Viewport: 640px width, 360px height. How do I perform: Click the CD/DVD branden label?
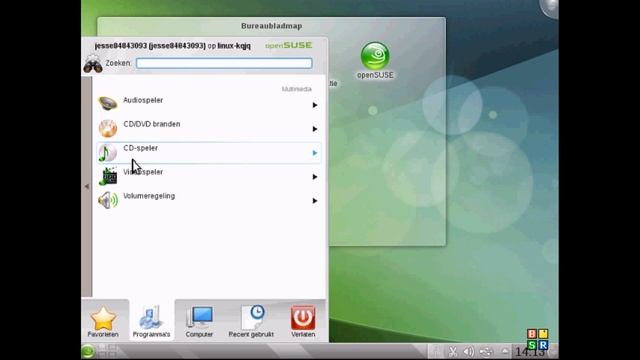point(151,124)
